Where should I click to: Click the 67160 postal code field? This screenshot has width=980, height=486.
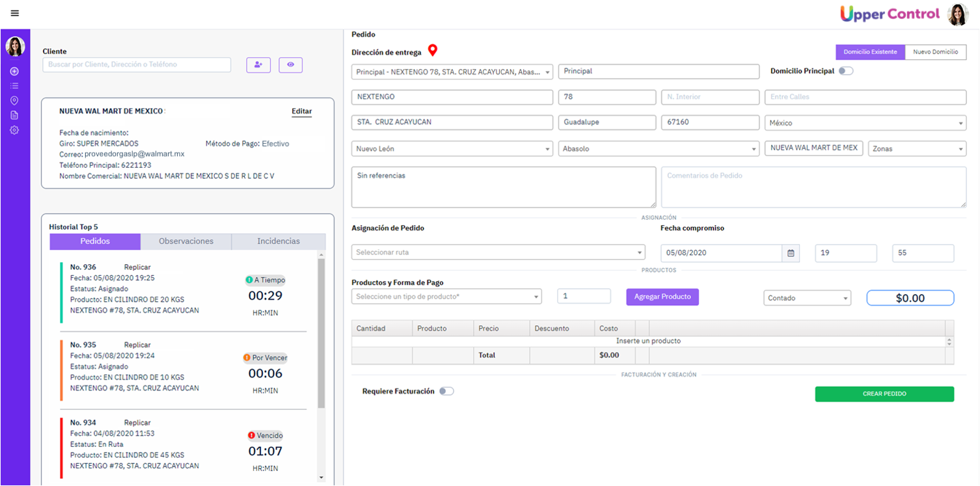(x=710, y=122)
